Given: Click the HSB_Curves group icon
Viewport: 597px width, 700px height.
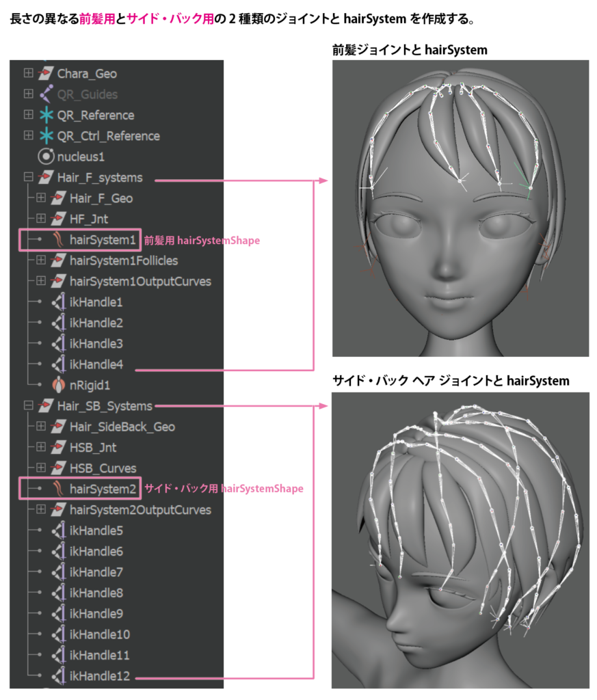Looking at the screenshot, I should click(59, 468).
